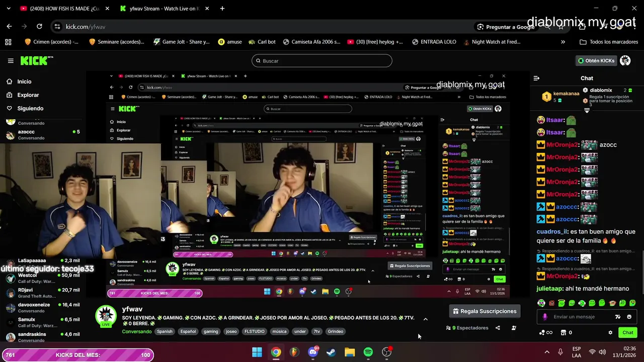Viewport: 644px width, 362px height.
Task: Show hidden system tray icons
Action: click(x=547, y=352)
